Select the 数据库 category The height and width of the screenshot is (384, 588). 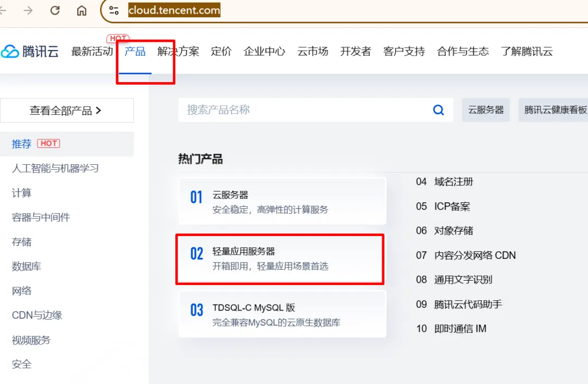(x=26, y=267)
